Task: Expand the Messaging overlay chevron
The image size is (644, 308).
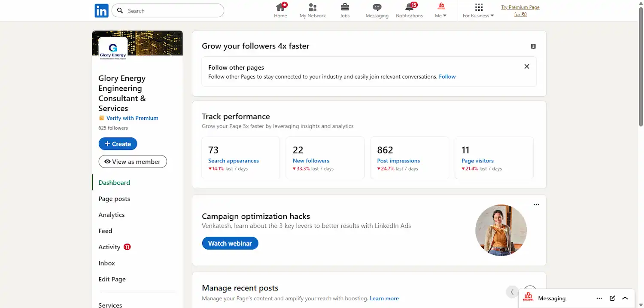Action: click(x=625, y=298)
